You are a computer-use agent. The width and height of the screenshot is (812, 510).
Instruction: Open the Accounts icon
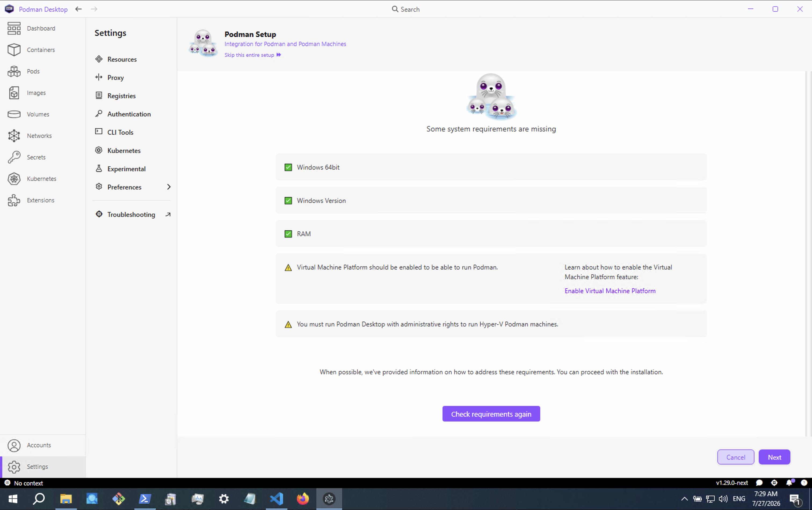tap(14, 445)
